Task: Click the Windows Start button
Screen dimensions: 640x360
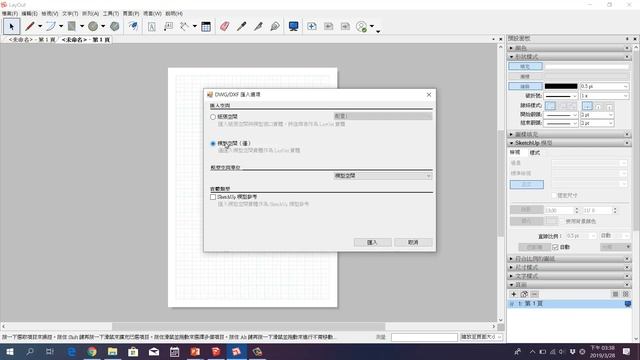Action: click(x=9, y=351)
